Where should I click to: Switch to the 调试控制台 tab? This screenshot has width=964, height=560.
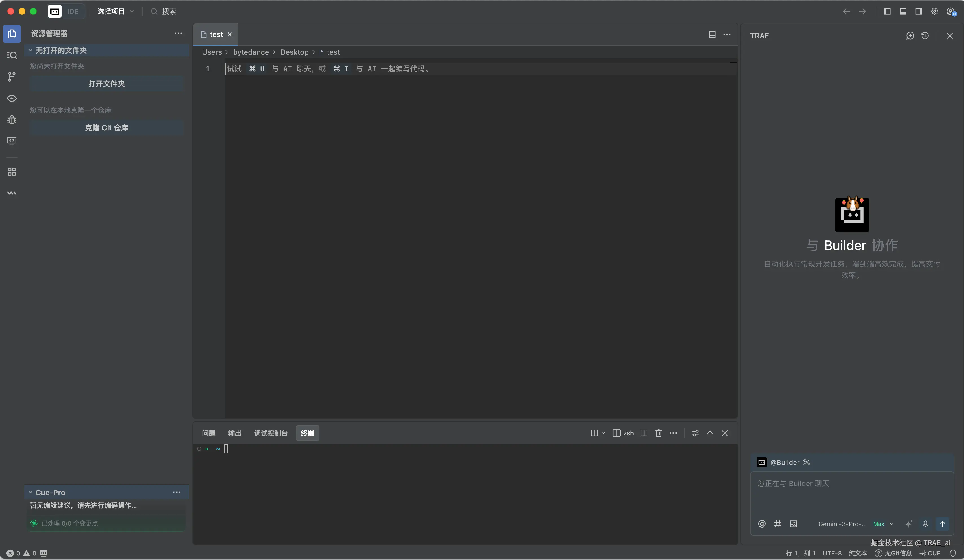tap(270, 433)
